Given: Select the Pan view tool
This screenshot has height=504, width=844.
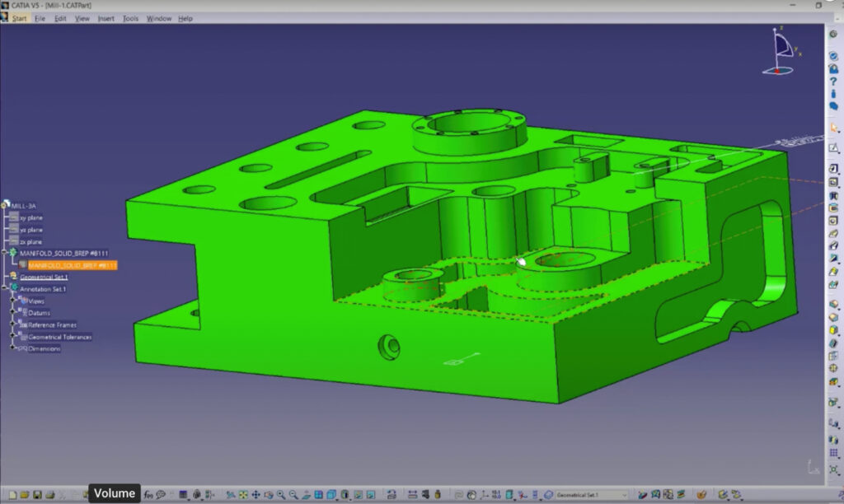Looking at the screenshot, I should tap(256, 494).
